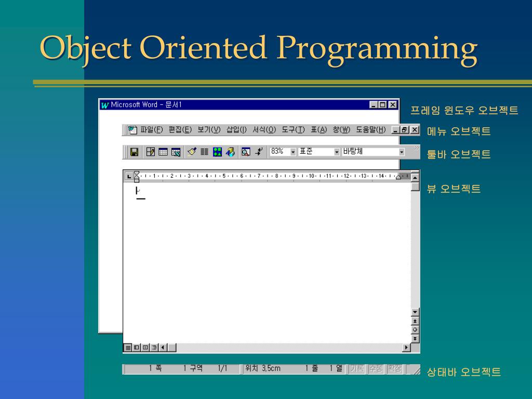Open the 보기(V) menu
The width and height of the screenshot is (532, 399).
pyautogui.click(x=209, y=130)
